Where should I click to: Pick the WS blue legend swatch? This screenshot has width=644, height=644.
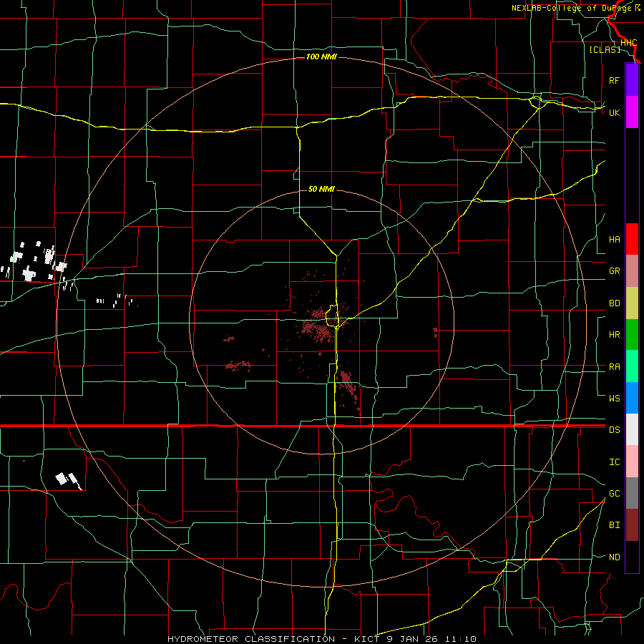tap(632, 398)
